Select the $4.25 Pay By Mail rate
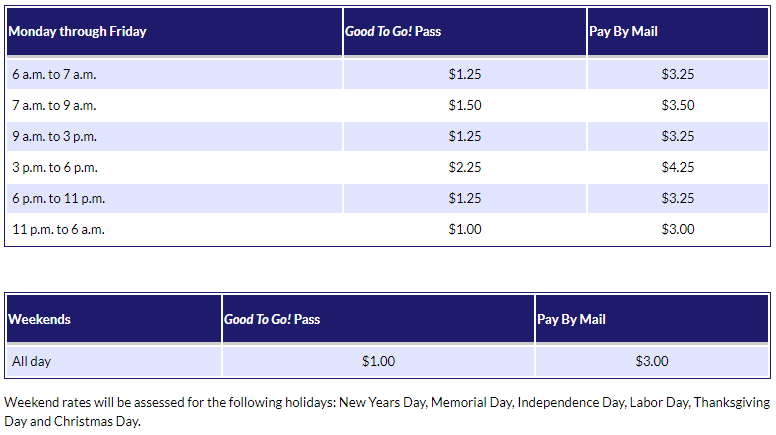 678,167
